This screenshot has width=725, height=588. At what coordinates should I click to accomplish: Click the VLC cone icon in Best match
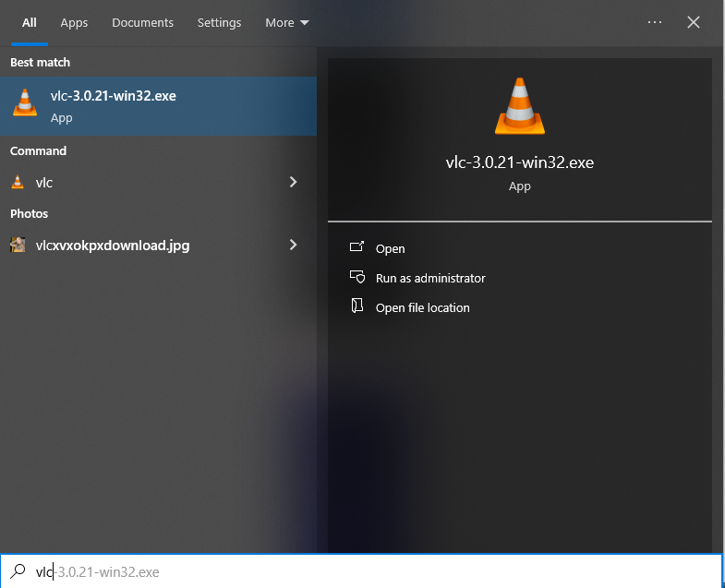coord(25,102)
